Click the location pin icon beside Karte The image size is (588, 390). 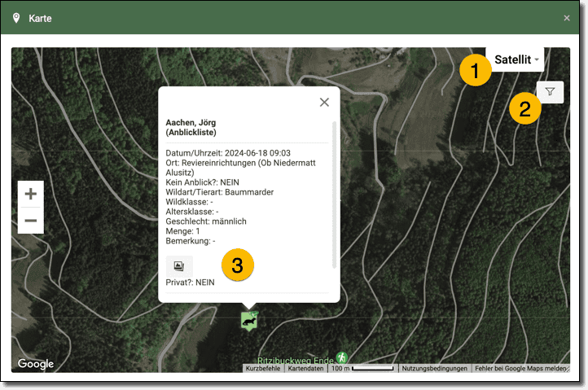tap(16, 18)
